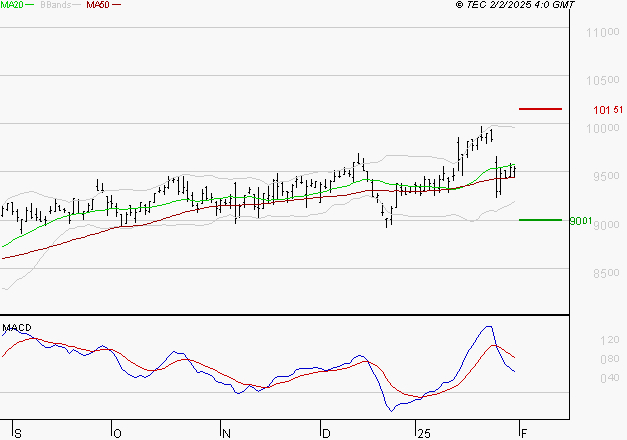Viewport: 627px width, 440px height.
Task: Click the MACD indicator label
Action: point(17,328)
